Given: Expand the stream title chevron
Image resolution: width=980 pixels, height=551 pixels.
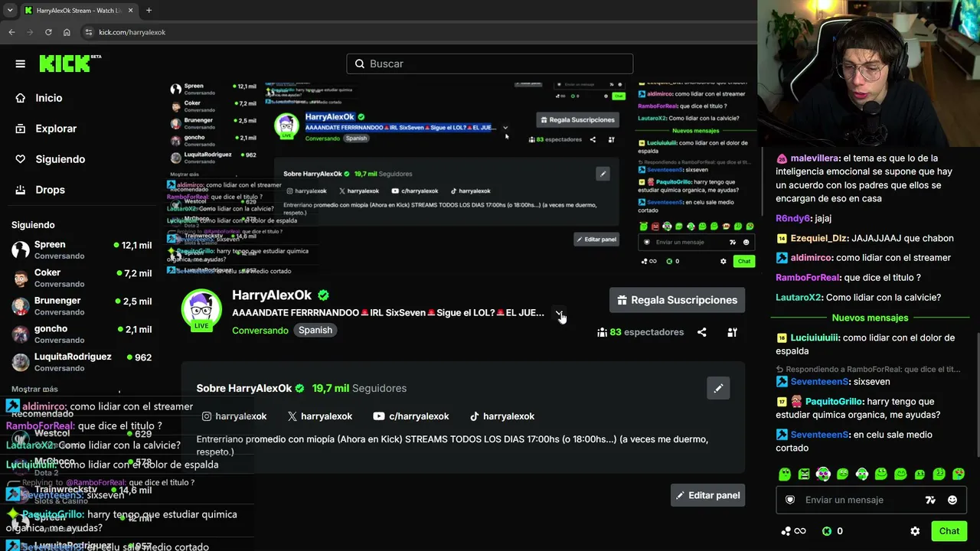Looking at the screenshot, I should [560, 313].
